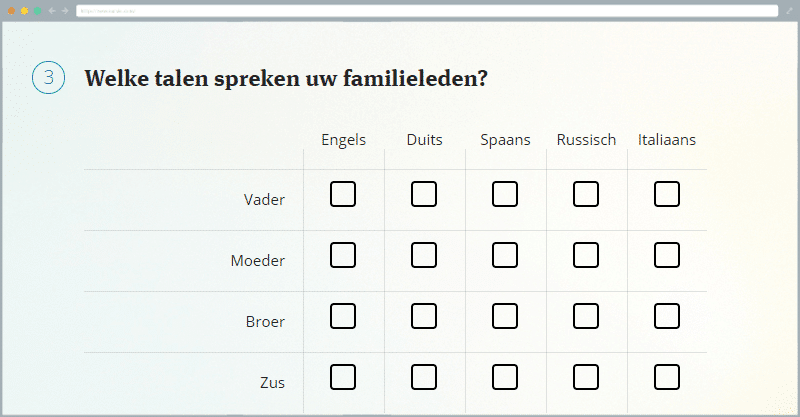Check Spaans for Moeder

(505, 255)
